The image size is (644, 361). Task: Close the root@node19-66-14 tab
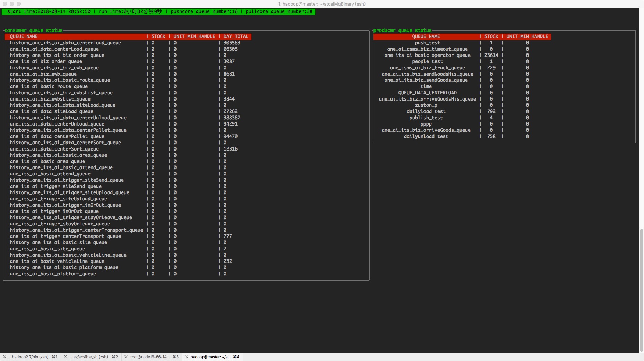126,356
